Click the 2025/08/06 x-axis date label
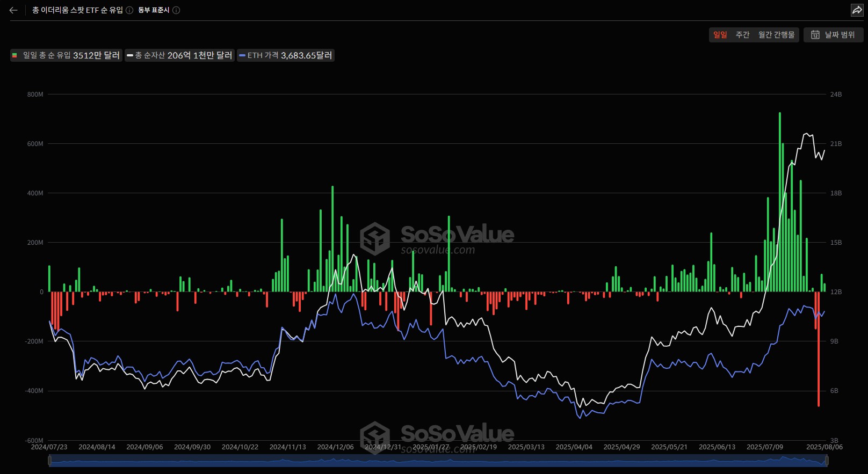 pyautogui.click(x=824, y=447)
